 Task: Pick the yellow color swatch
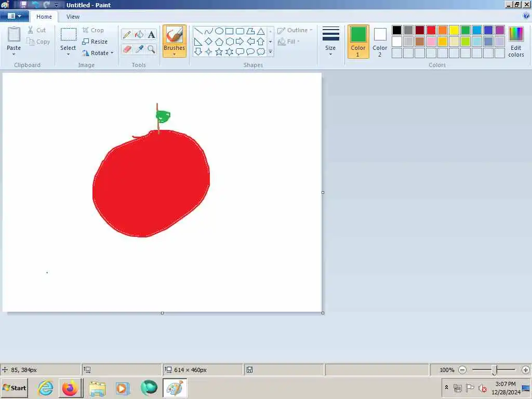(454, 30)
